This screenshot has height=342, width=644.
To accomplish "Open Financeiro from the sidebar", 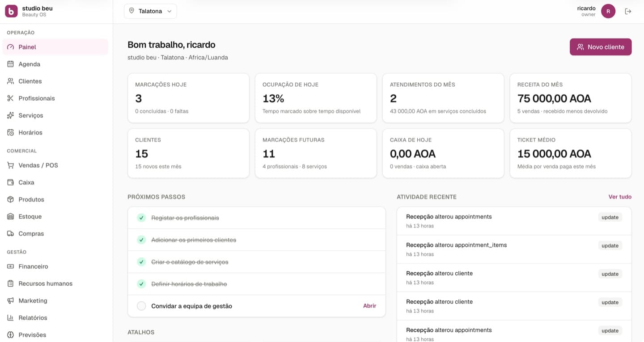I will click(x=55, y=266).
